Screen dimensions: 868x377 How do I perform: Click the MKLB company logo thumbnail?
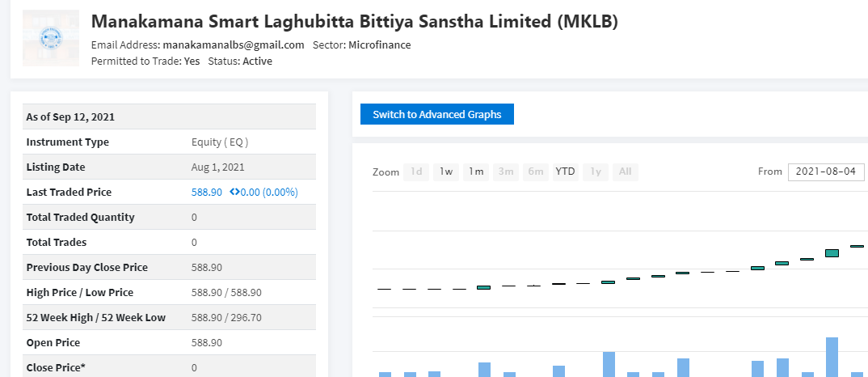51,38
